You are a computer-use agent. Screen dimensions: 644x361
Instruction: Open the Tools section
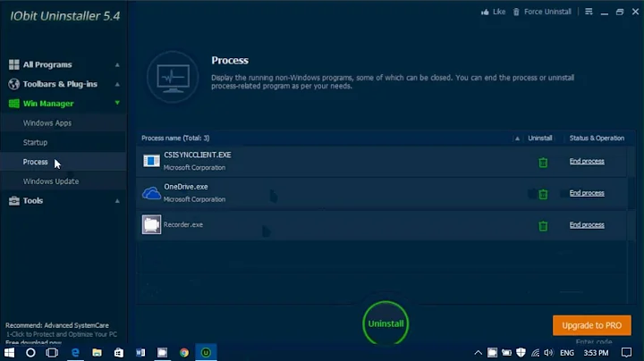tap(33, 200)
